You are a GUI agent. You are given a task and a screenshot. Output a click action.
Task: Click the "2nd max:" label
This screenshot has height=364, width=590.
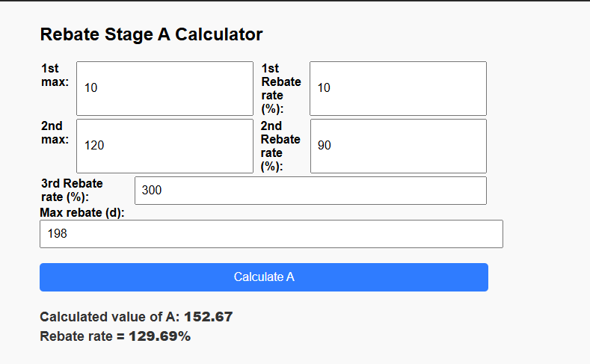pos(55,132)
